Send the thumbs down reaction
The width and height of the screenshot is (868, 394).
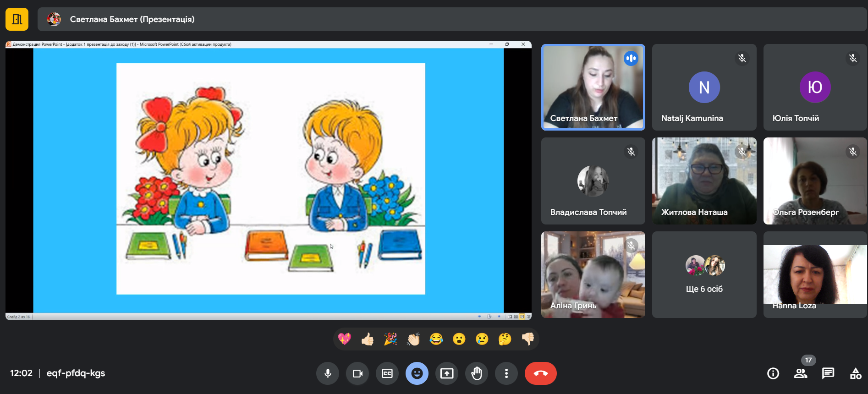click(528, 339)
